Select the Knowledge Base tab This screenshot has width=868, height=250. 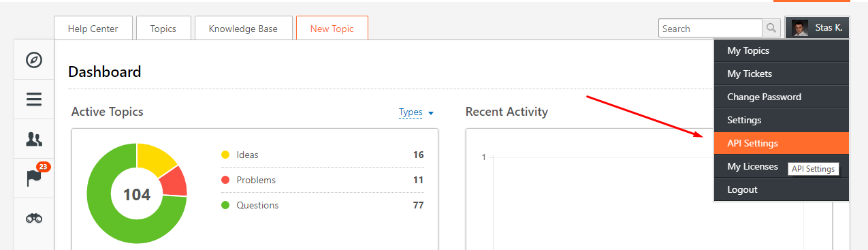pyautogui.click(x=243, y=29)
